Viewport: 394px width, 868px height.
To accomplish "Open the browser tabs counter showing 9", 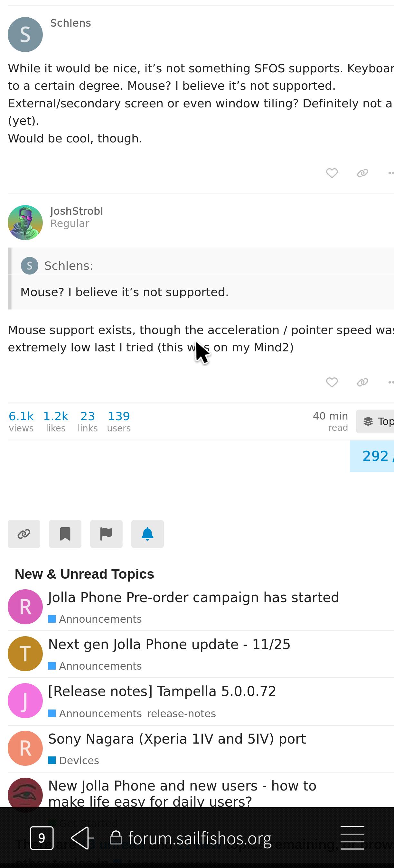I will [42, 838].
